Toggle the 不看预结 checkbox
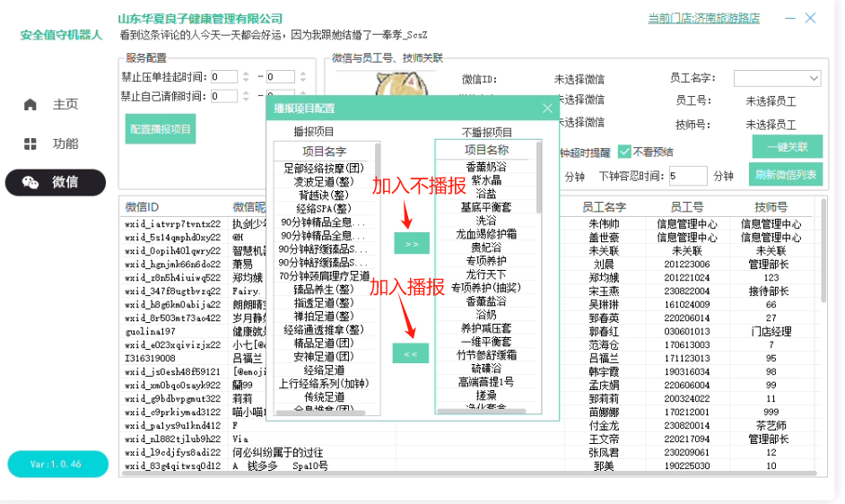Viewport: 845px width, 504px height. [x=625, y=152]
